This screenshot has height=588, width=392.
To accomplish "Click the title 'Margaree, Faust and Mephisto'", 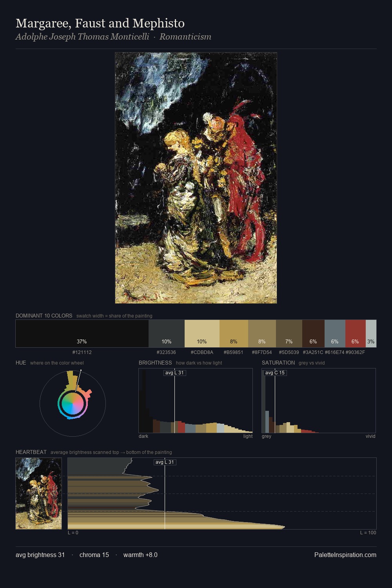I will [100, 24].
